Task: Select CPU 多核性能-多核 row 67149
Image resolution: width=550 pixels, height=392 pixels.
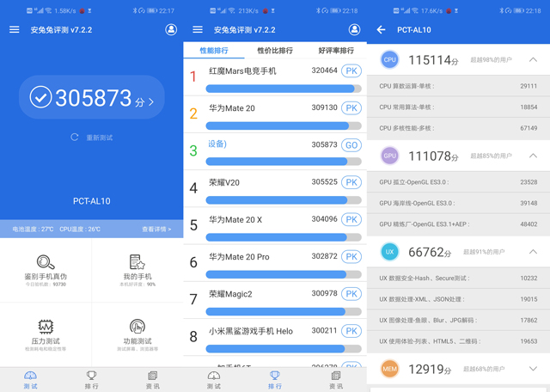Action: (x=458, y=128)
